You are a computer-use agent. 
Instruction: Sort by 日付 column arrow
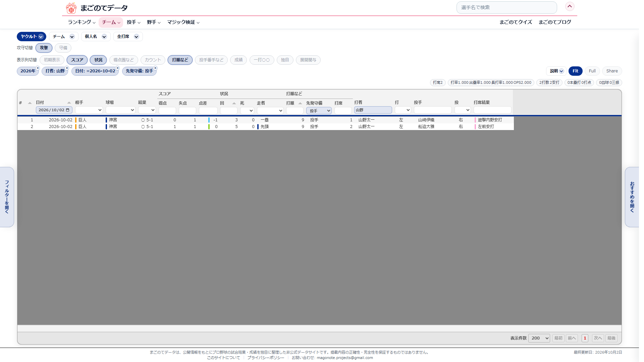(69, 103)
